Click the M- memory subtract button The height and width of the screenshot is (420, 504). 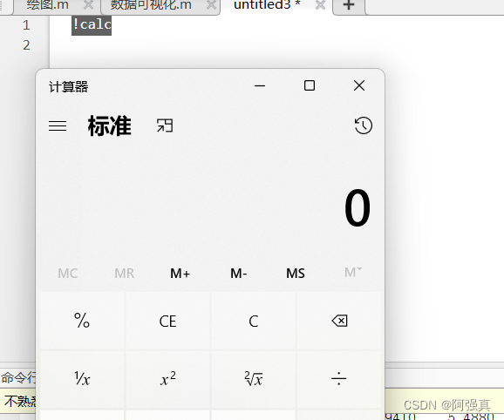(239, 274)
